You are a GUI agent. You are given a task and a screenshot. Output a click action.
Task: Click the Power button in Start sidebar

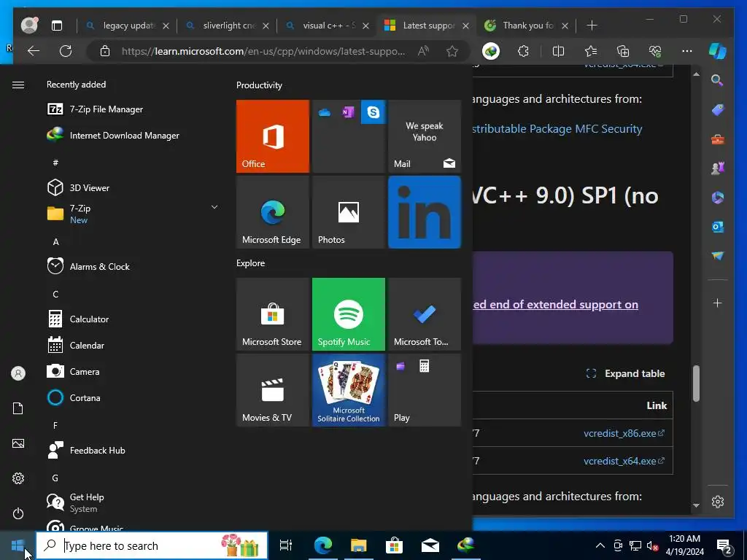point(18,513)
